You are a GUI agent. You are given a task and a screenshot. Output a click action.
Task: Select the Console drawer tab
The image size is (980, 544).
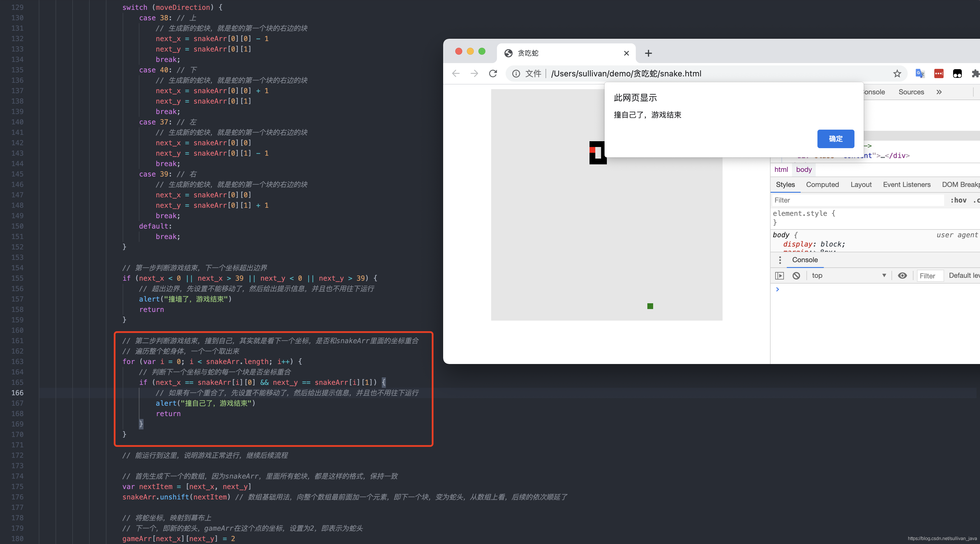[x=805, y=260]
